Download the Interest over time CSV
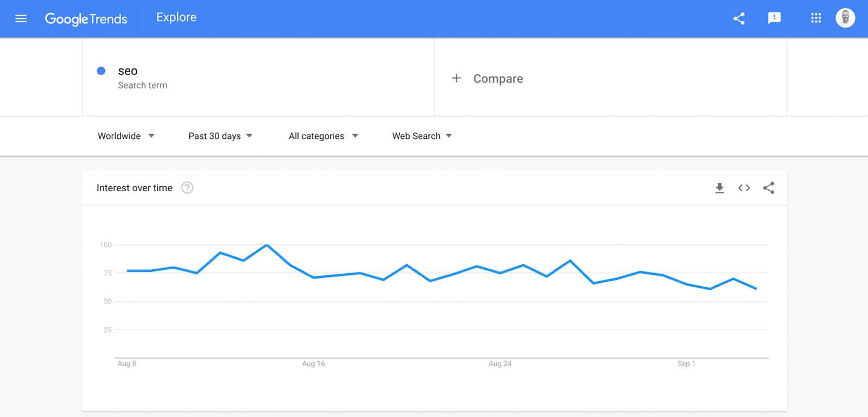Image resolution: width=868 pixels, height=417 pixels. pos(719,188)
